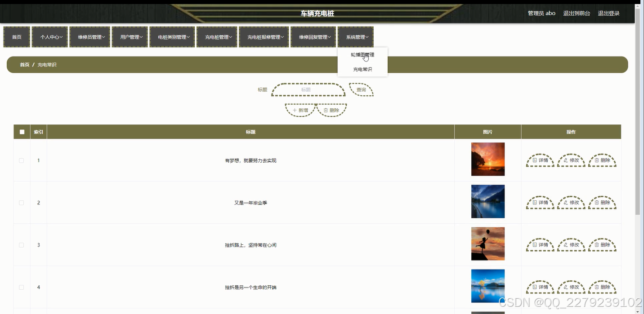The width and height of the screenshot is (644, 314).
Task: Select 轮播图管理 from the open menu
Action: (x=362, y=54)
